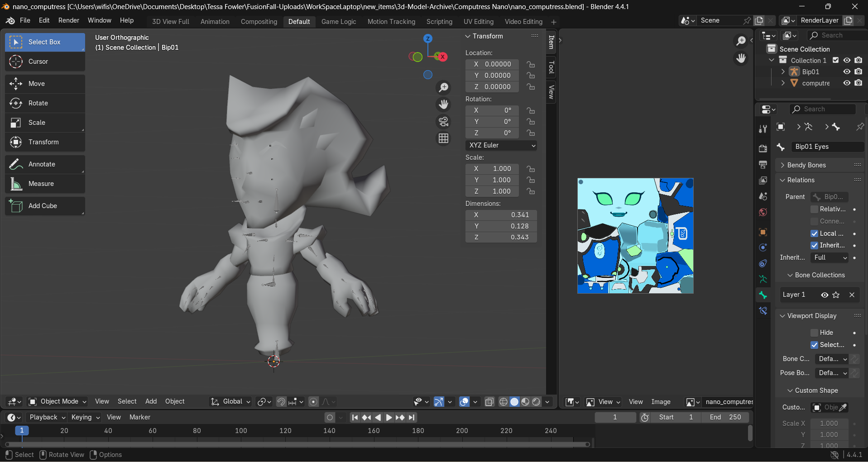Switch to material preview shading

(525, 402)
